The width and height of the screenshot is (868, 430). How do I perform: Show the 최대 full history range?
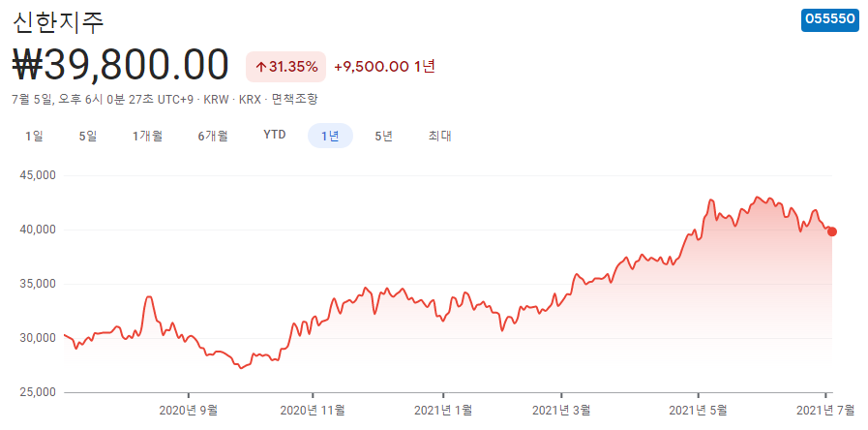tap(440, 136)
